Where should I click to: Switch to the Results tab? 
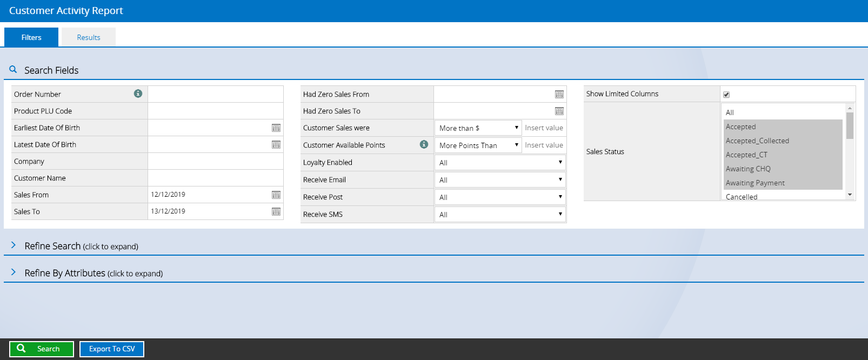pos(89,37)
